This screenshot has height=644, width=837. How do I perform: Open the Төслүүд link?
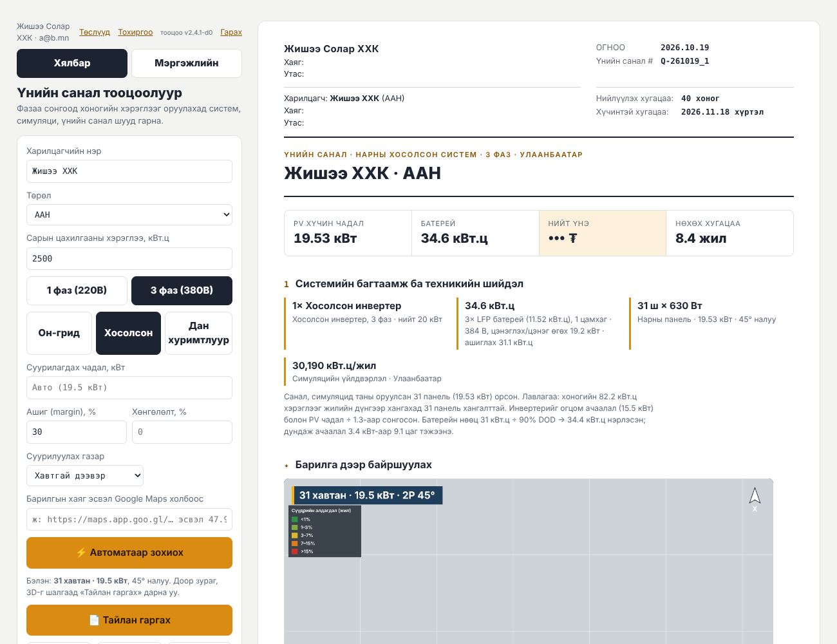pos(95,32)
